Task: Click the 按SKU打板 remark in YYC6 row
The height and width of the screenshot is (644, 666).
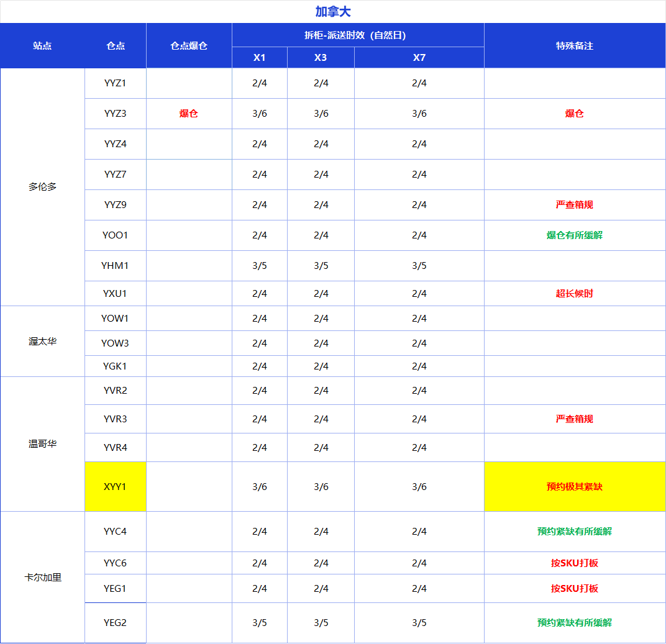Action: coord(575,563)
